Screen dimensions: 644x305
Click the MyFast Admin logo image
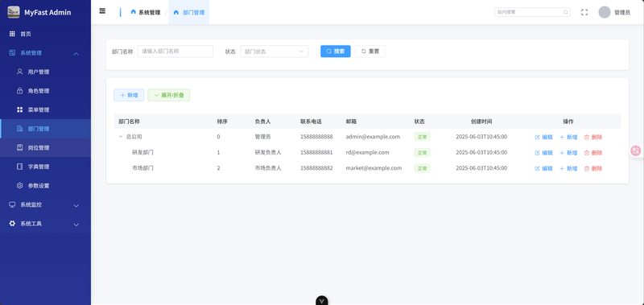coord(14,12)
